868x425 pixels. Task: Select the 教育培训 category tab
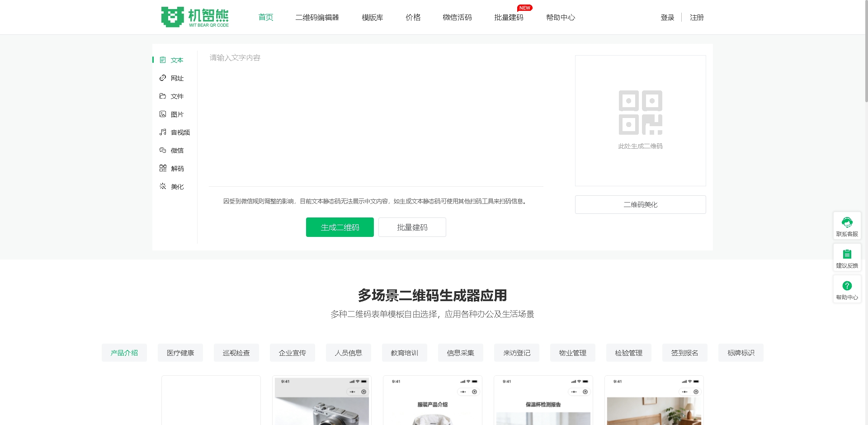click(x=405, y=353)
